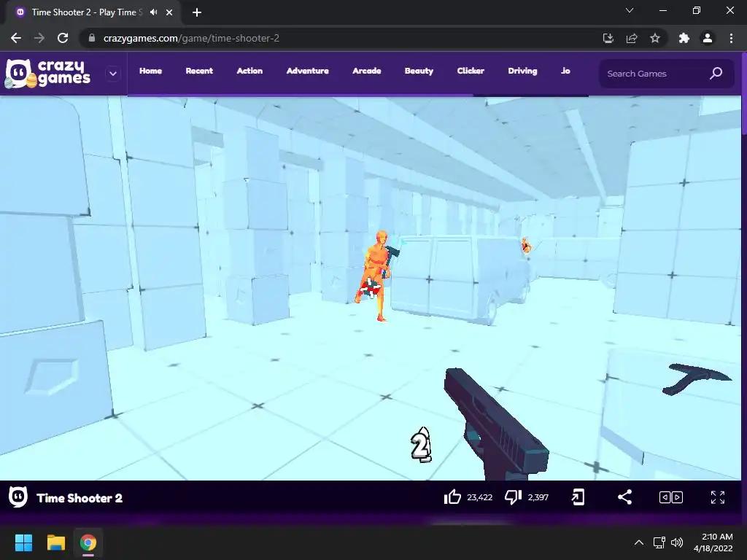Screen dimensions: 747x560
Task: Share the game via share icon
Action: pos(624,497)
